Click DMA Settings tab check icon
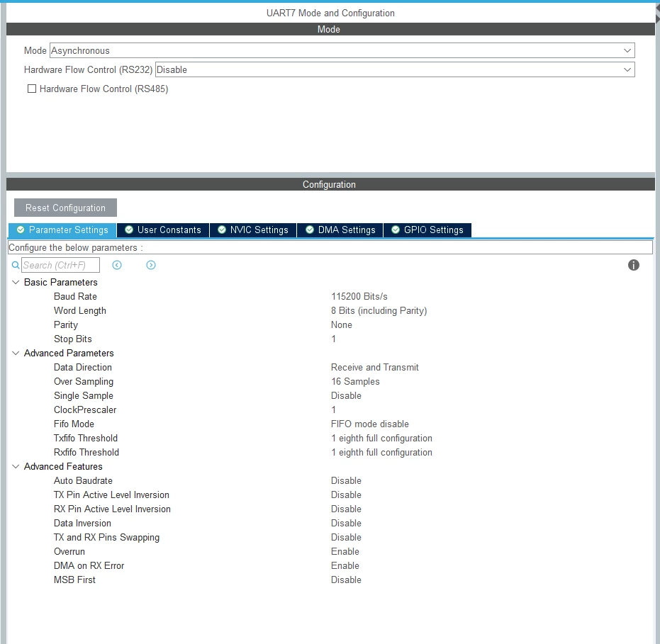This screenshot has height=644, width=660. click(309, 230)
